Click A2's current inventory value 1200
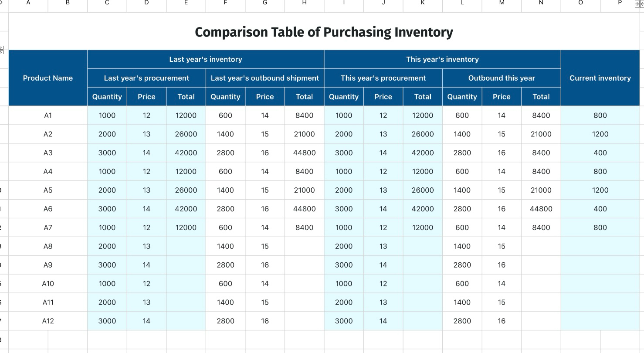644x353 pixels. tap(600, 134)
